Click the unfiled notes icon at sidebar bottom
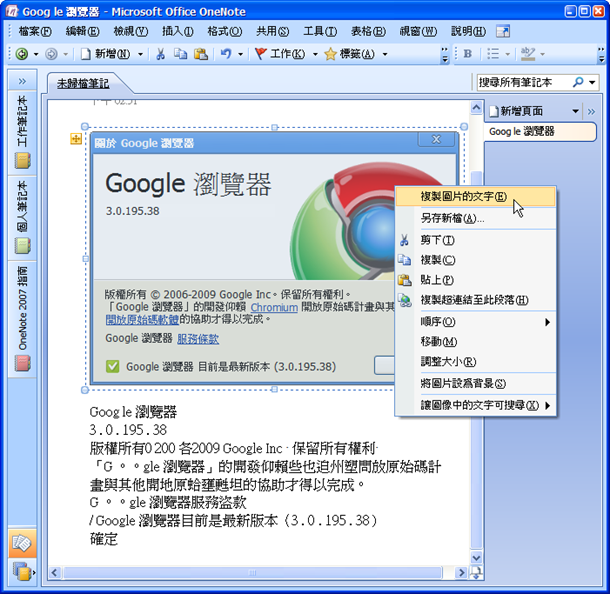 pos(21,543)
